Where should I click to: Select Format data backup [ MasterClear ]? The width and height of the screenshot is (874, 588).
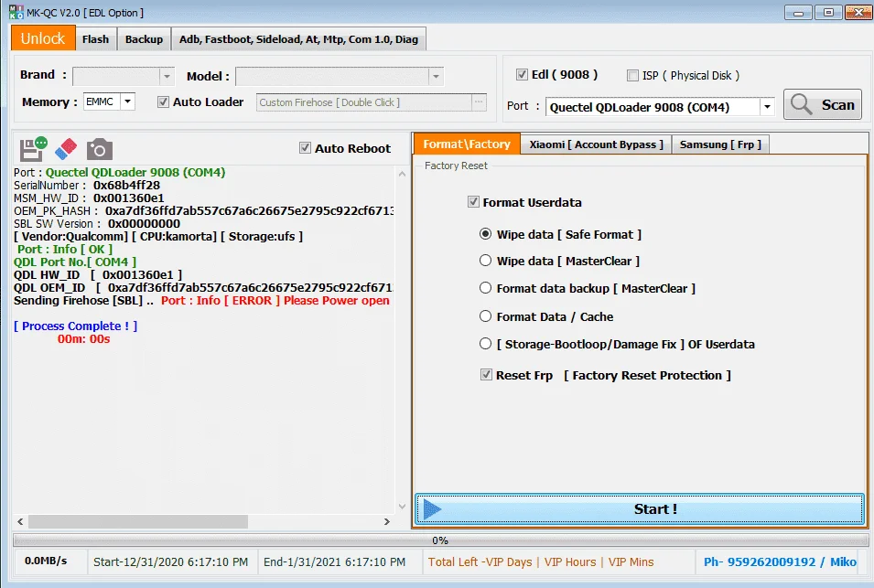485,287
